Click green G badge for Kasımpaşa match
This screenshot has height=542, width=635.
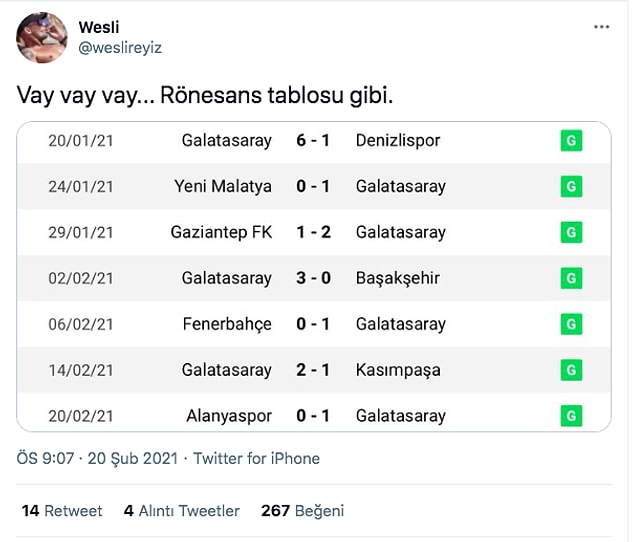[x=571, y=370]
